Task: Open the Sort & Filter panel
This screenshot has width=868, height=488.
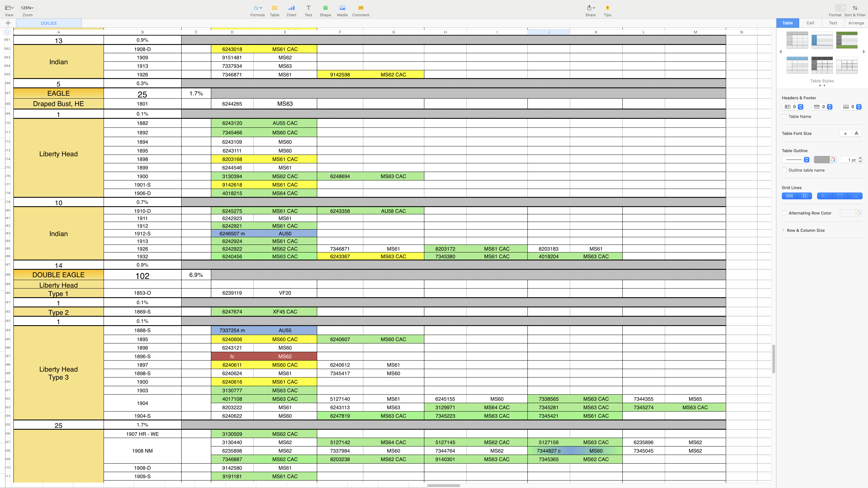Action: (x=855, y=8)
